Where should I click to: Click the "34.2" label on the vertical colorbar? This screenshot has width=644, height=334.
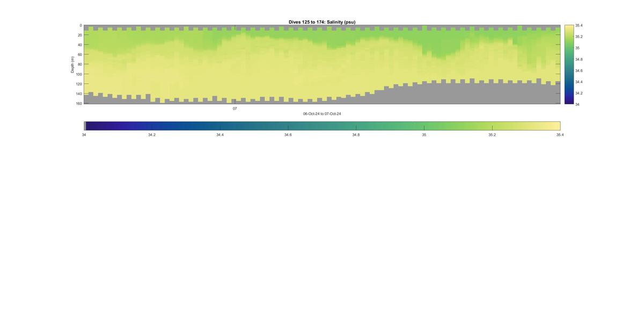(x=579, y=93)
